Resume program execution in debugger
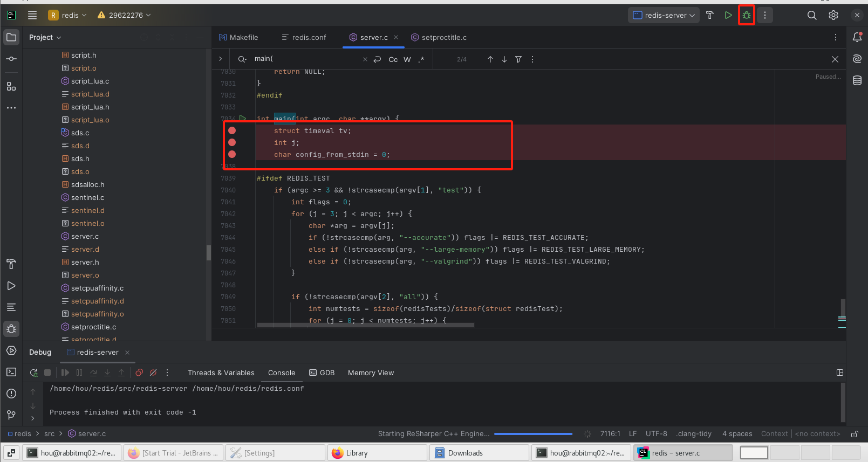 65,373
